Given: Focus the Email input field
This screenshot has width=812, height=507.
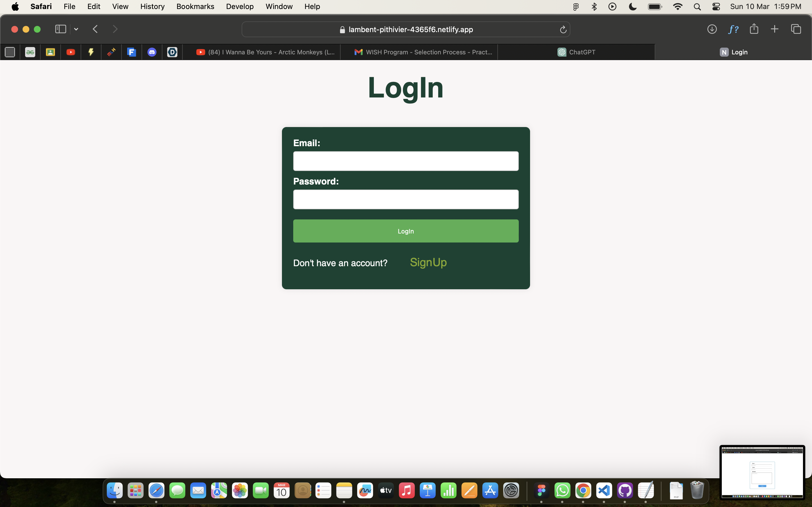Looking at the screenshot, I should pos(406,161).
